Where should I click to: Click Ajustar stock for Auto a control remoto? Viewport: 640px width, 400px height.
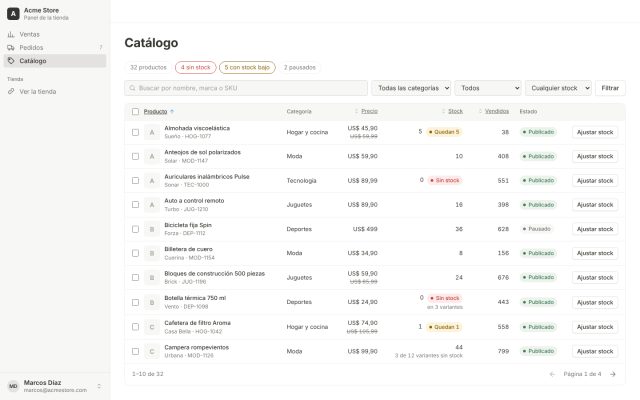pos(595,204)
